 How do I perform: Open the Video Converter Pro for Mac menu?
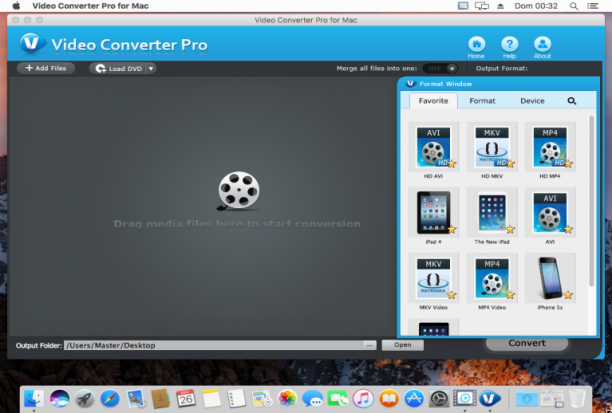91,6
